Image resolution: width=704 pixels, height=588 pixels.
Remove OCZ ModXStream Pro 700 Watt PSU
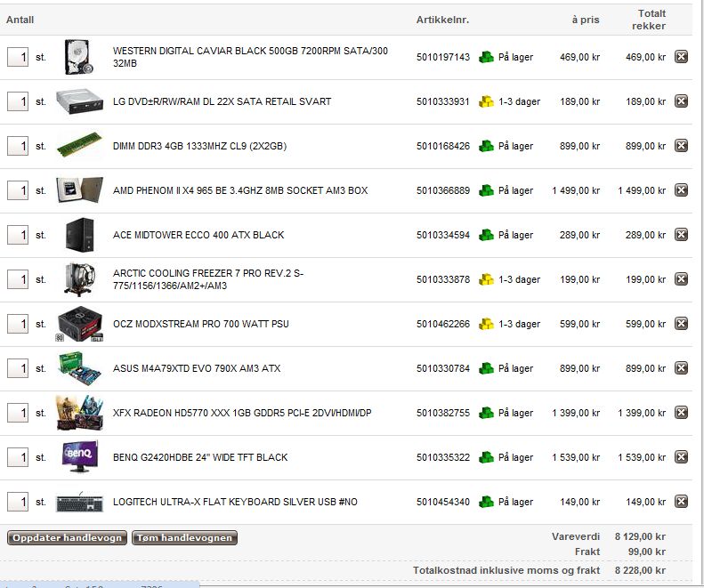point(681,323)
